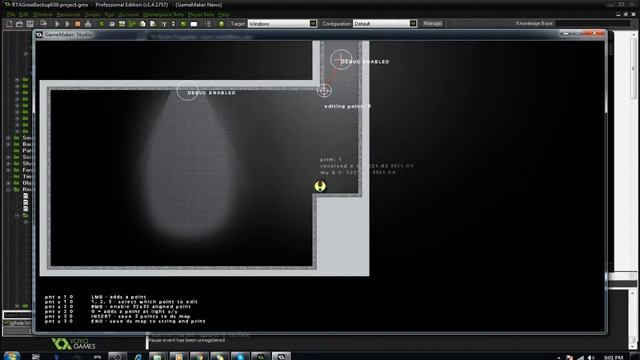Screen dimensions: 640x360
Task: Select the Paths folder in resource tree
Action: click(x=27, y=151)
